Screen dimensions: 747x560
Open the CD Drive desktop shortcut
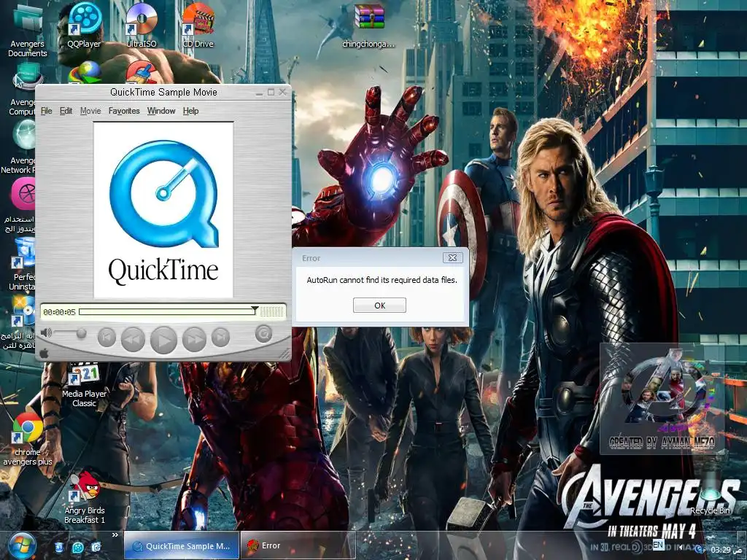click(198, 25)
